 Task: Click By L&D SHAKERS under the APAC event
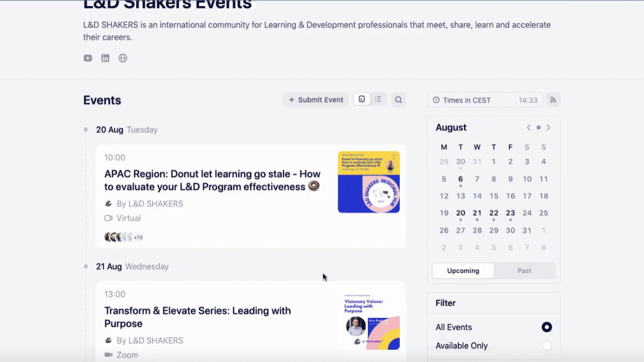click(x=150, y=204)
